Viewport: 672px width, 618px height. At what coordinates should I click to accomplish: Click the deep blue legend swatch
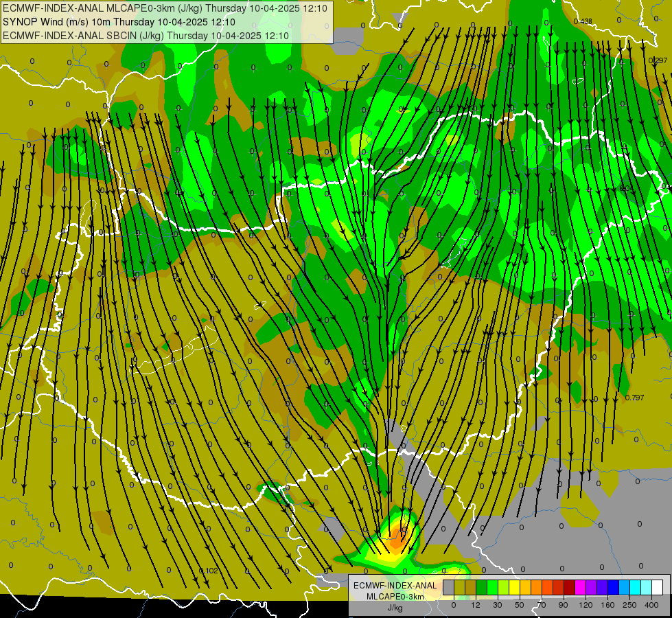point(614,587)
